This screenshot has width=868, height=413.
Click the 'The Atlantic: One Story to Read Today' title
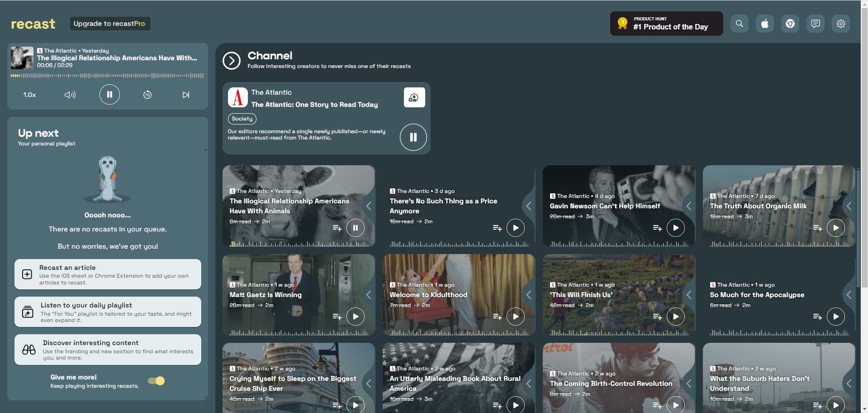point(314,105)
